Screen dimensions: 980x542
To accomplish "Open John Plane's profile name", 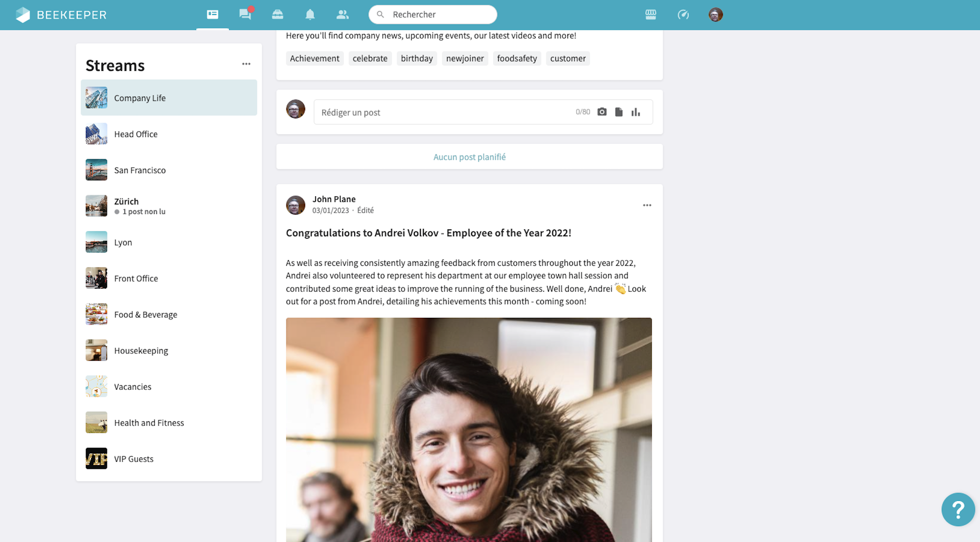I will 334,199.
